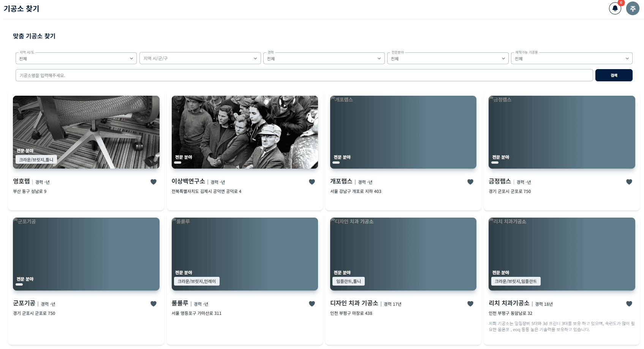Click the 디자인 치과 기공소 name title

point(354,303)
